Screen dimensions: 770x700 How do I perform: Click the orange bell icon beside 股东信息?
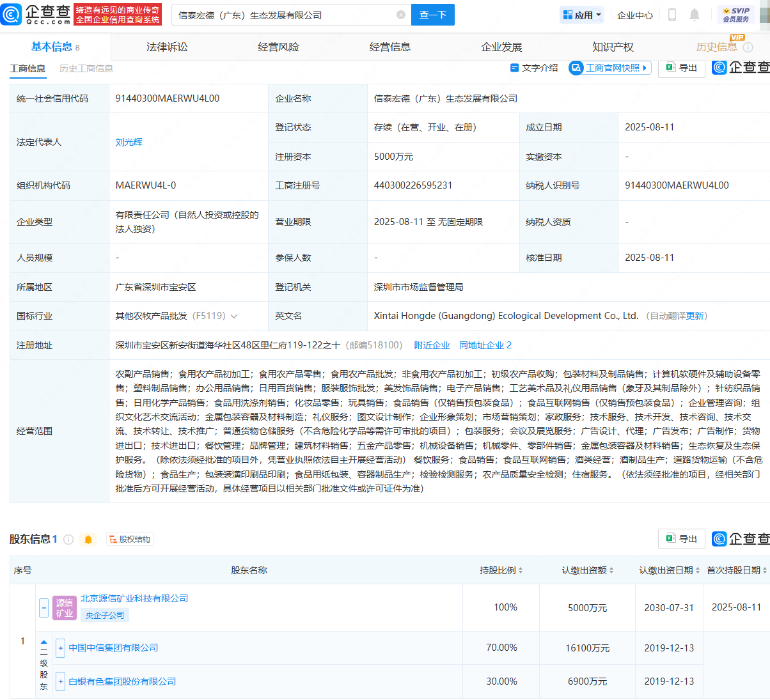click(x=88, y=540)
